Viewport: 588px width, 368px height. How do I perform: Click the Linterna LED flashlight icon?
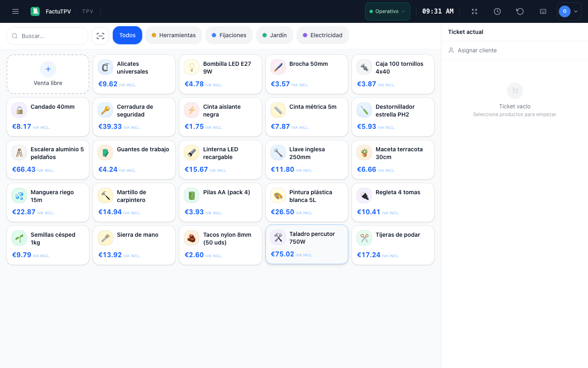(192, 153)
